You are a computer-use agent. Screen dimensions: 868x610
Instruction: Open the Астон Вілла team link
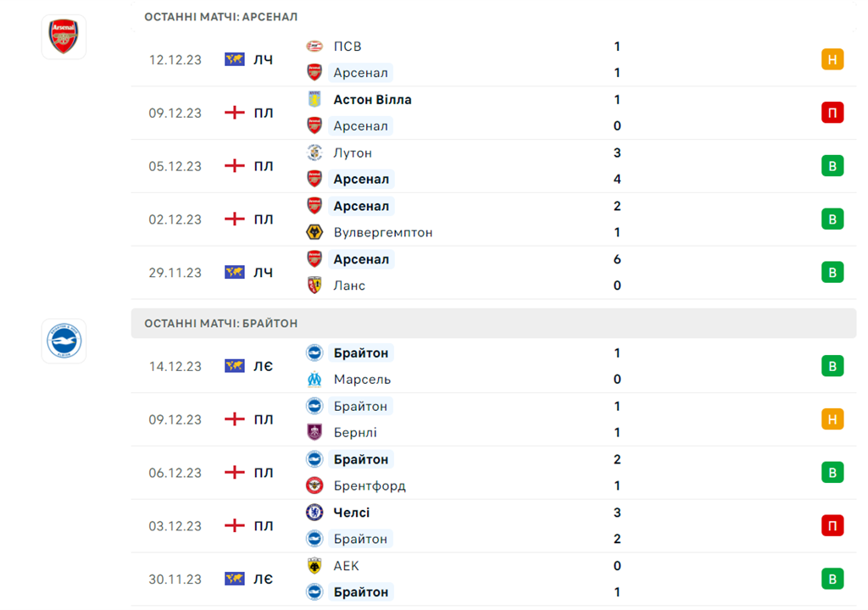pos(372,99)
